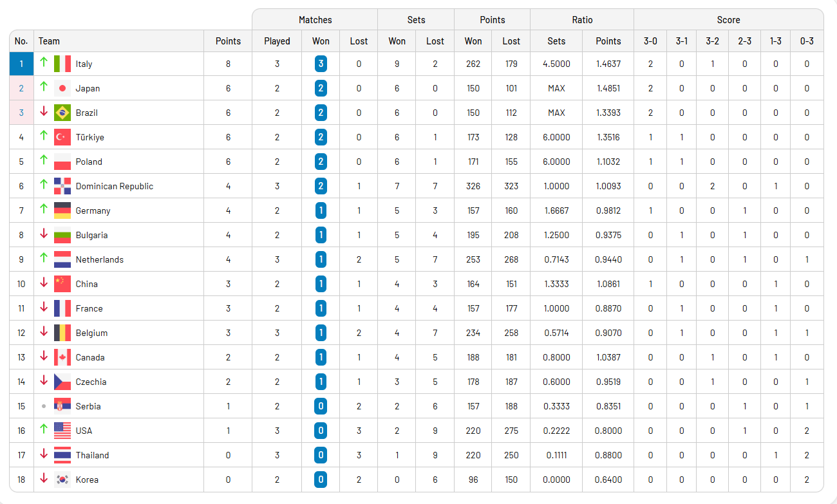
Task: Click the 3-0 score column header
Action: click(650, 41)
